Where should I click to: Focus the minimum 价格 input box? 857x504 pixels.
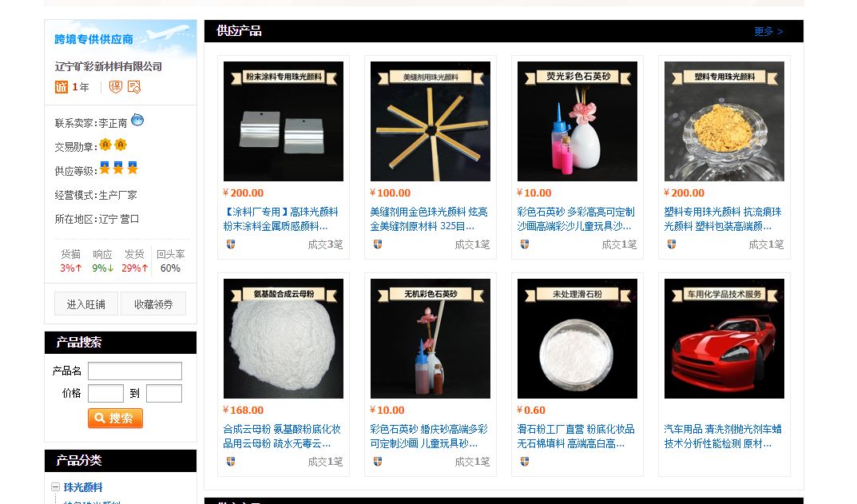106,393
